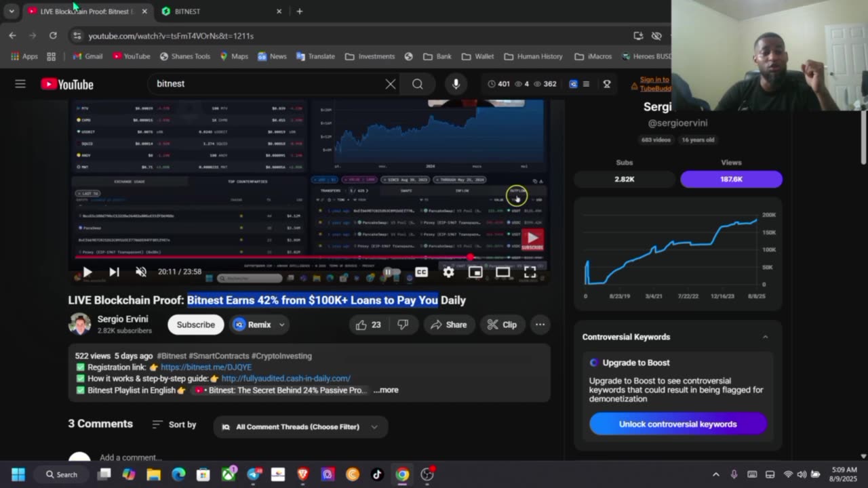Screen dimensions: 868x488
Task: Expand the Remix dropdown arrow
Action: [x=281, y=325]
